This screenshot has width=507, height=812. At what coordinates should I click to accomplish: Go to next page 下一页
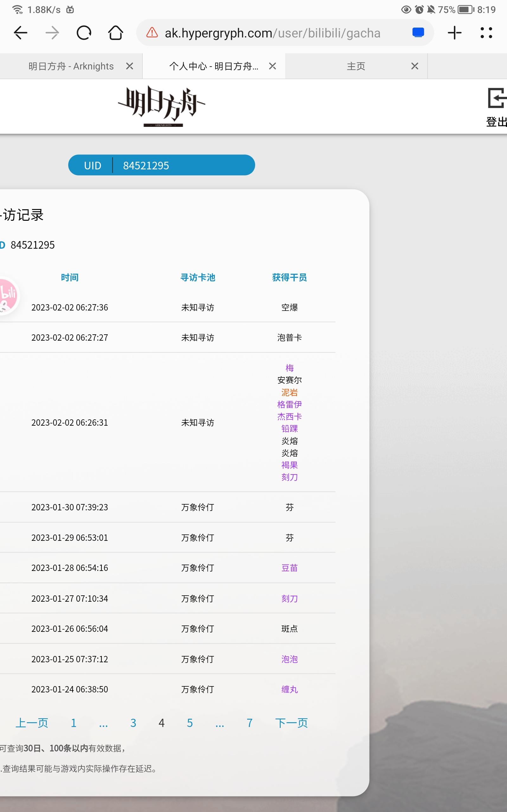point(292,723)
